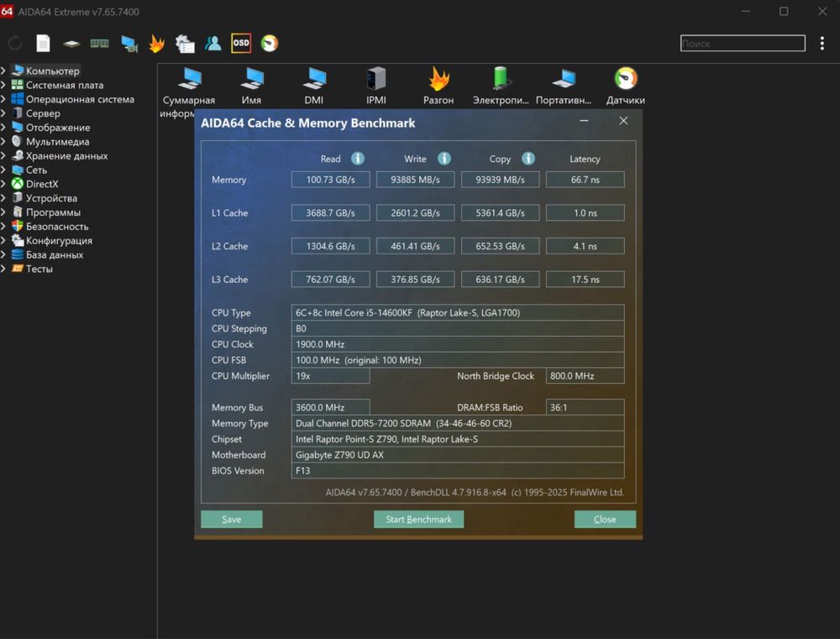Select Конфигурация in the sidebar tree
Screen dimensions: 840x639
[59, 240]
